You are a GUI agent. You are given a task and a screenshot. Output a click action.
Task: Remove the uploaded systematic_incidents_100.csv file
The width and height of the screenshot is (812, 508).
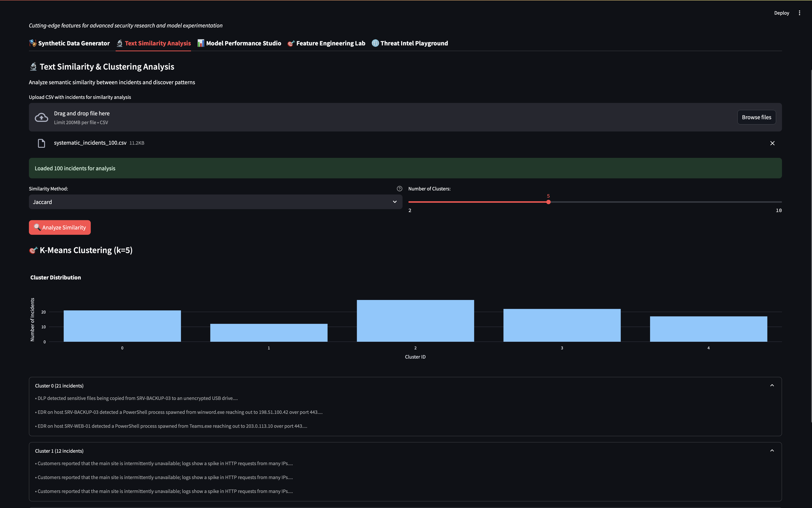pos(772,143)
